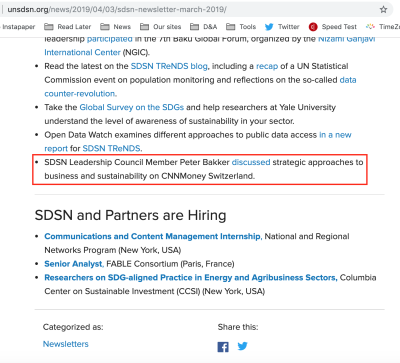Open the data counter-revolution link
This screenshot has width=400, height=363.
(80, 94)
